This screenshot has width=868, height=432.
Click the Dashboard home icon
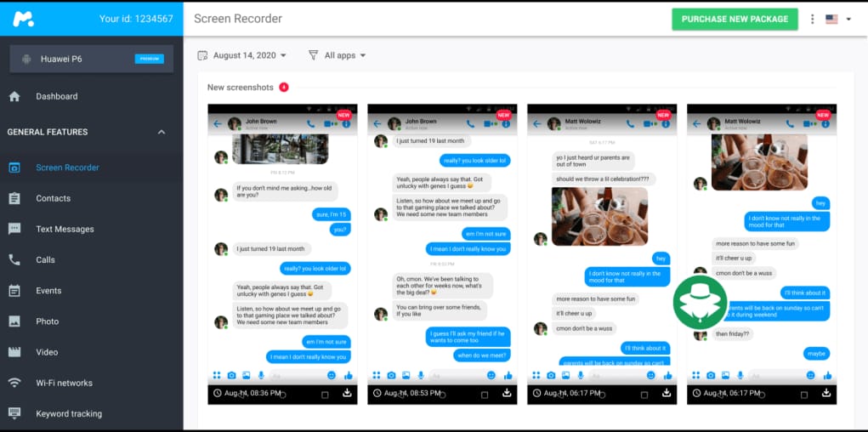click(x=14, y=96)
